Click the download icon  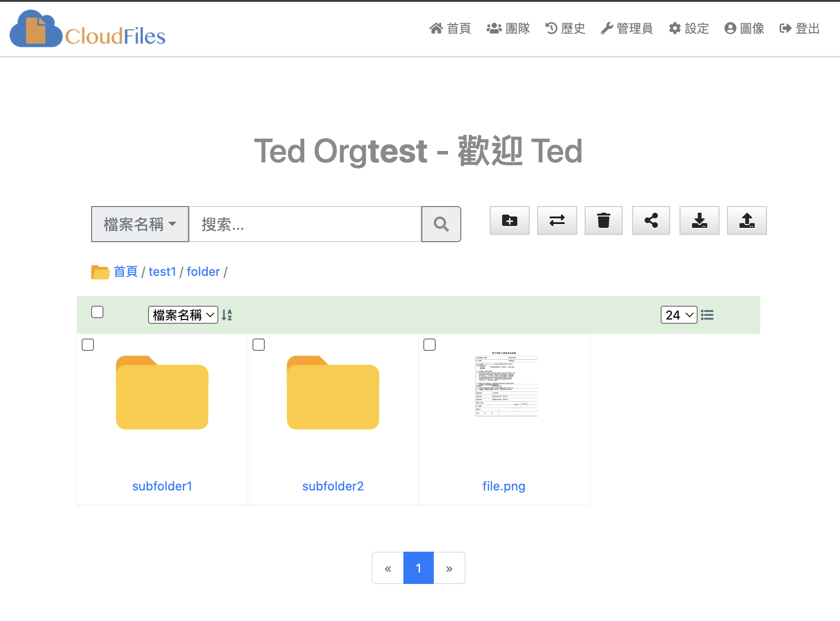tap(700, 220)
